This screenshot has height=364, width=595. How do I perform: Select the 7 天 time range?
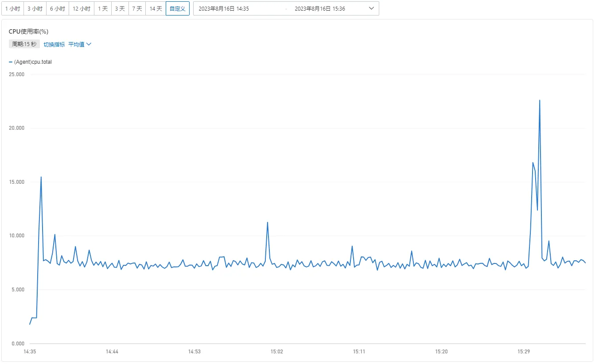tap(137, 8)
